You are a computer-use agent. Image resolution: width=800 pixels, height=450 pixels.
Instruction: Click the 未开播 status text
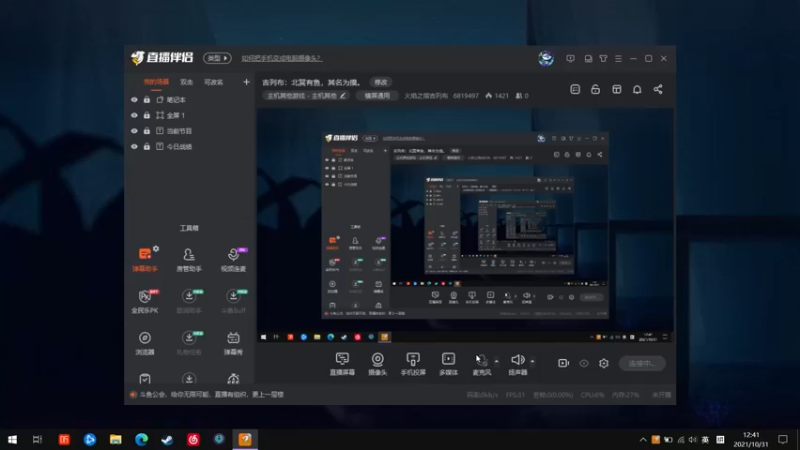(662, 395)
